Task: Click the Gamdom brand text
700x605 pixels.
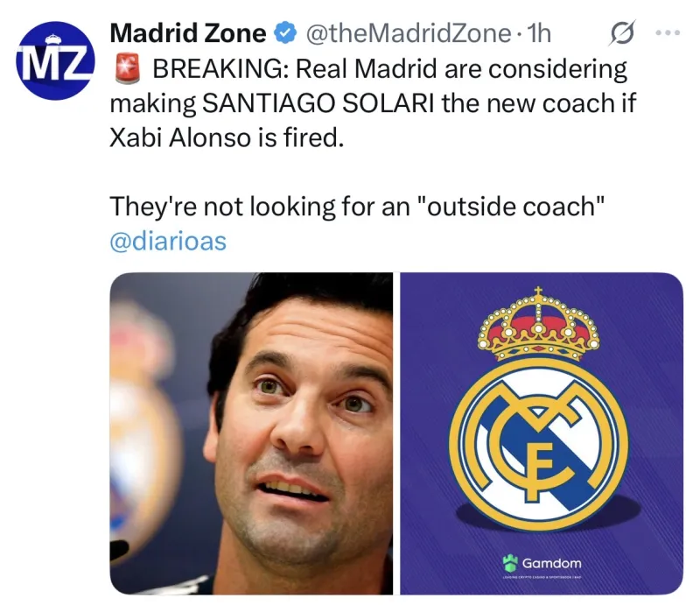Action: (x=551, y=562)
